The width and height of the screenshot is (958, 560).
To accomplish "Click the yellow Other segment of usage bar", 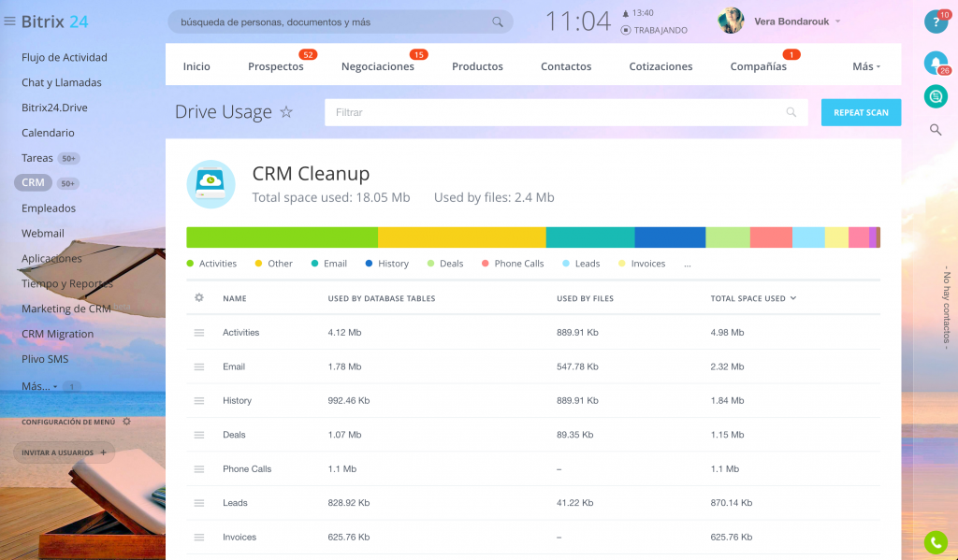I will (462, 237).
